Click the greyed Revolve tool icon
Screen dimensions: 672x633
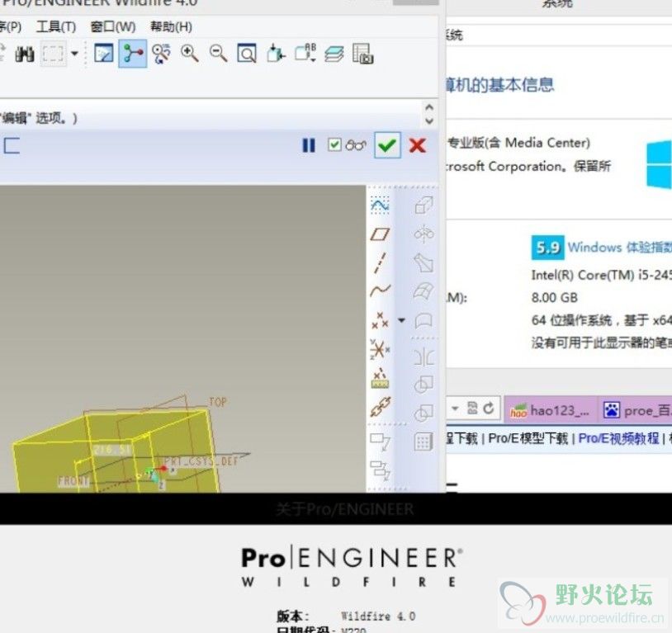point(424,234)
